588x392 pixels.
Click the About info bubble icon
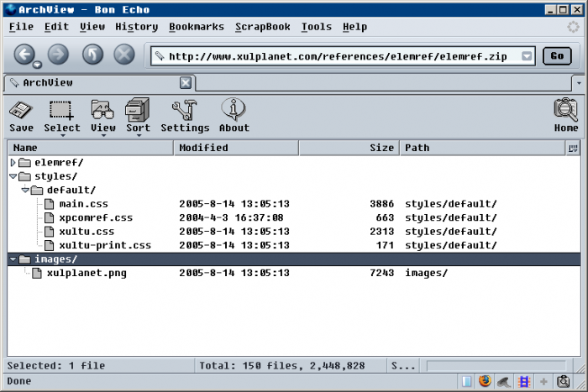tap(234, 109)
